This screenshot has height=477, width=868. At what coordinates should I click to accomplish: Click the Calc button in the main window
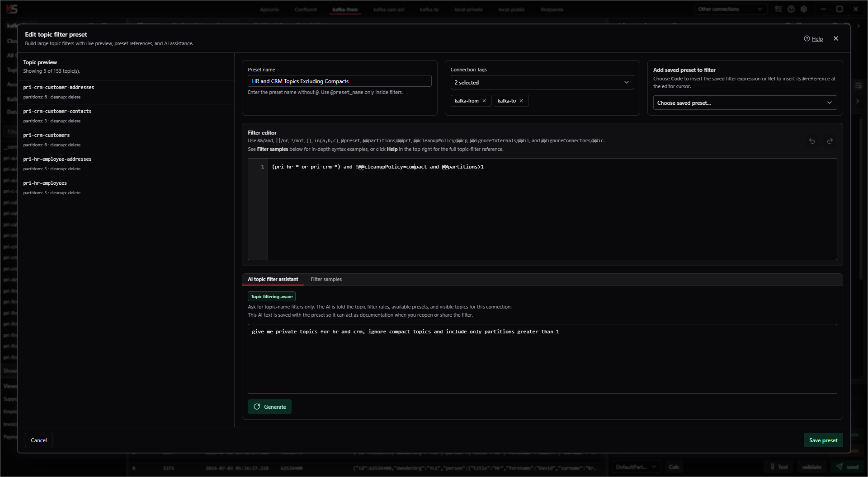(674, 467)
